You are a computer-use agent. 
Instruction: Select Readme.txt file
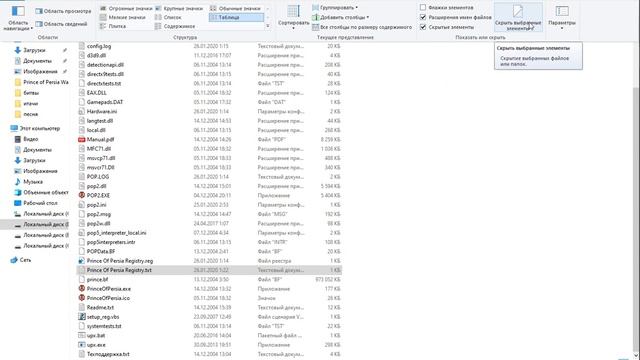[100, 307]
